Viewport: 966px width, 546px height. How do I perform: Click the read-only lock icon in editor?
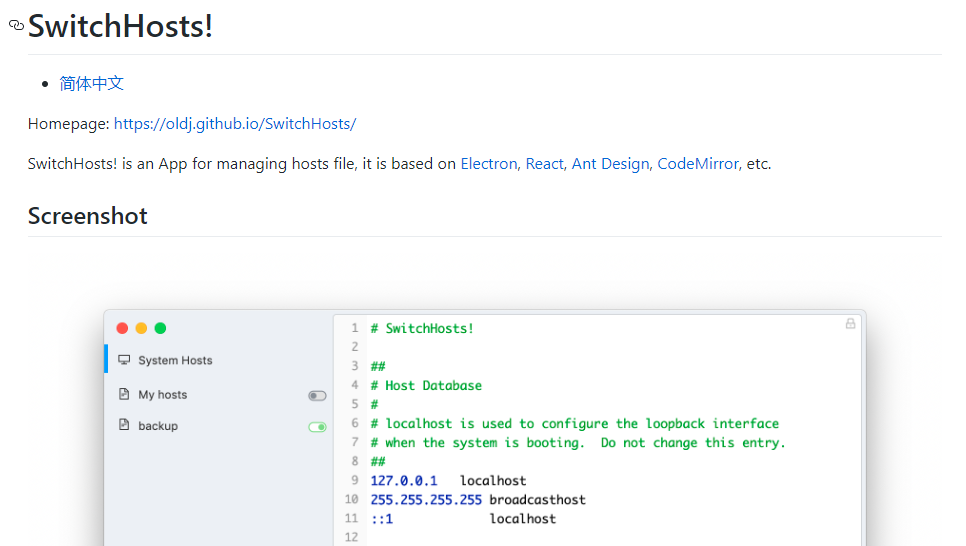[850, 324]
